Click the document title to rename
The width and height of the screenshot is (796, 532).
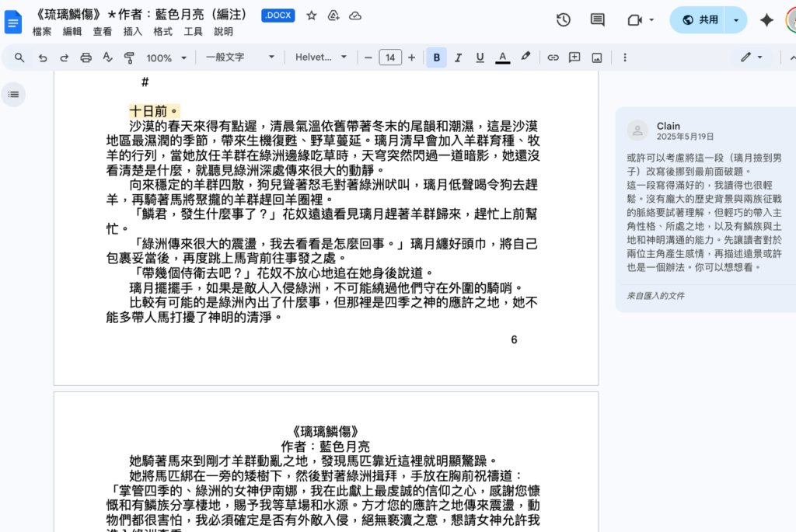click(x=142, y=15)
